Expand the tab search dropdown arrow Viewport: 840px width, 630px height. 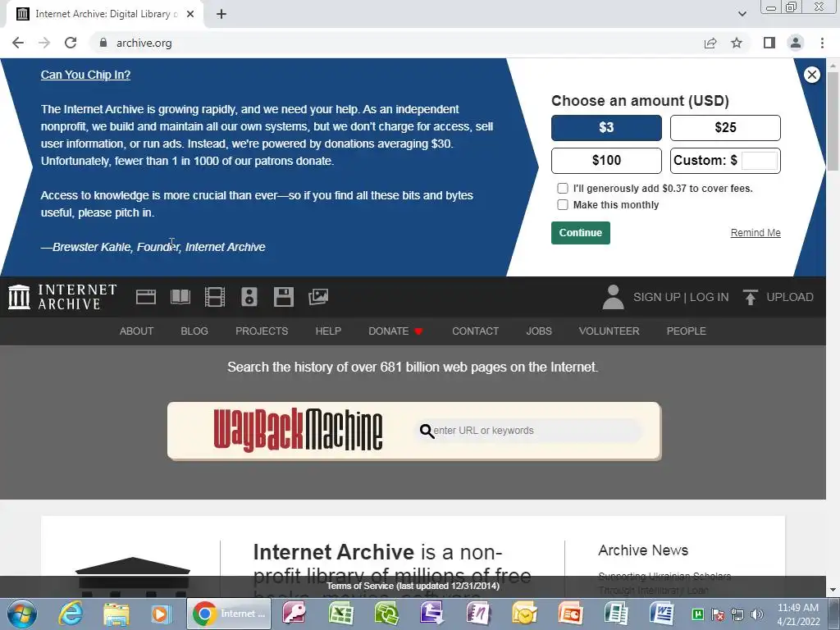pyautogui.click(x=742, y=14)
